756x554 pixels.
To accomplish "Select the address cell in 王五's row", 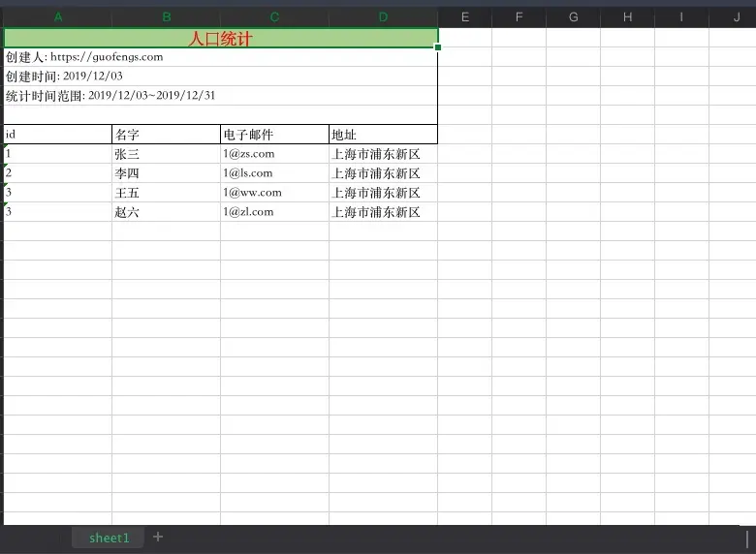I will click(383, 192).
